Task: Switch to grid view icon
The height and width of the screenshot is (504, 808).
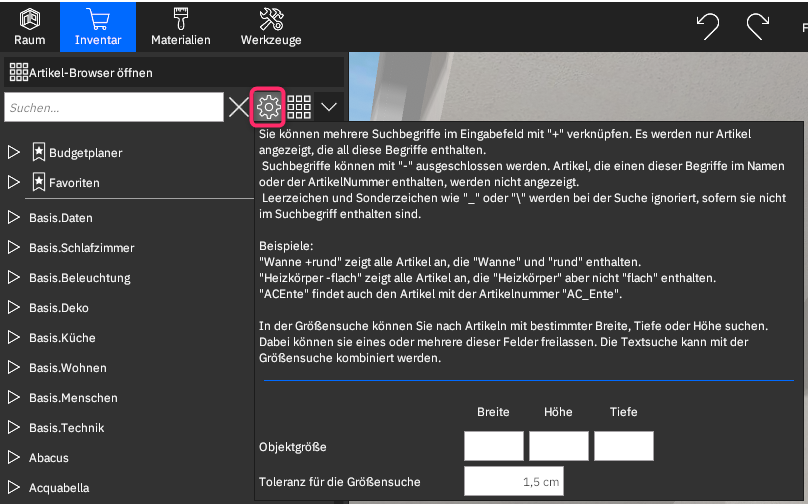Action: coord(299,107)
